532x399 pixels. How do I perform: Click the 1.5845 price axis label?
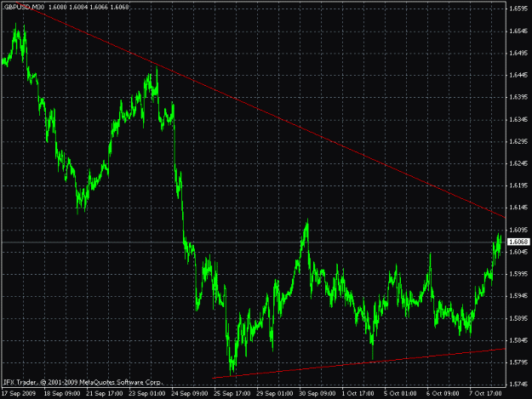click(x=518, y=340)
